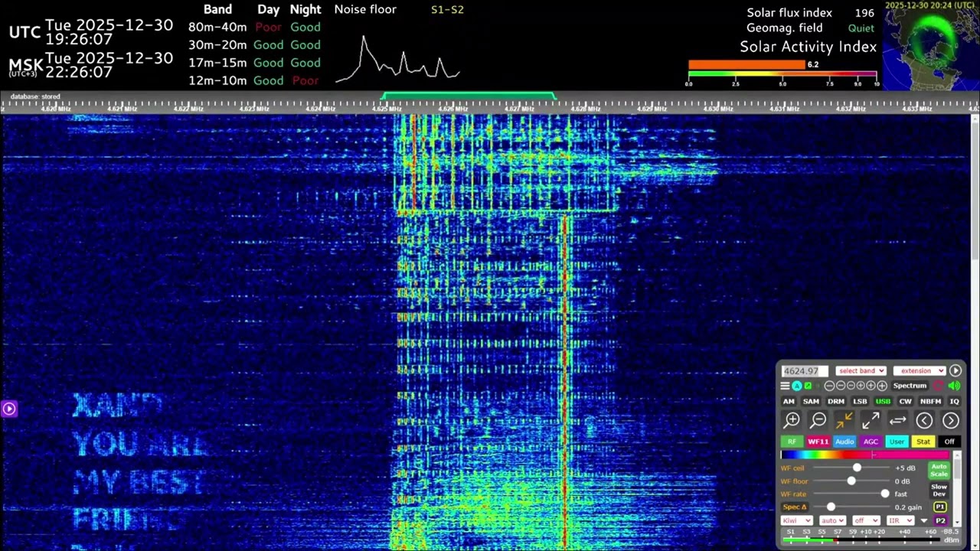The width and height of the screenshot is (980, 551).
Task: Click the maximum zoom-out expand arrows icon
Action: 871,420
